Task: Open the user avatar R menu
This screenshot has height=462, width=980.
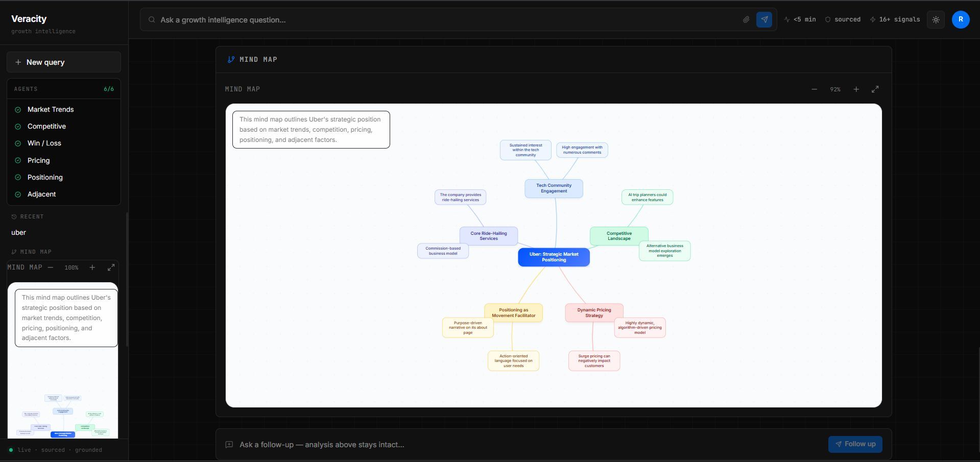Action: pyautogui.click(x=960, y=19)
